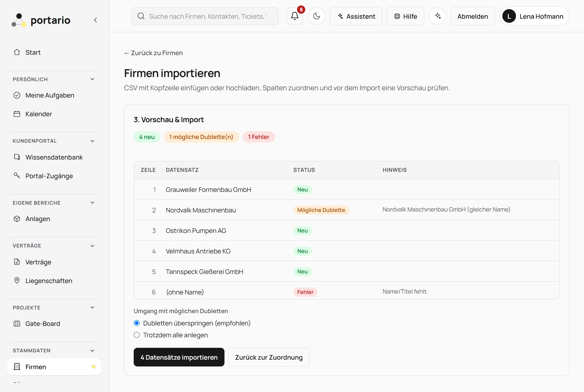Image resolution: width=584 pixels, height=392 pixels.
Task: Open the Assistent button
Action: (x=356, y=16)
